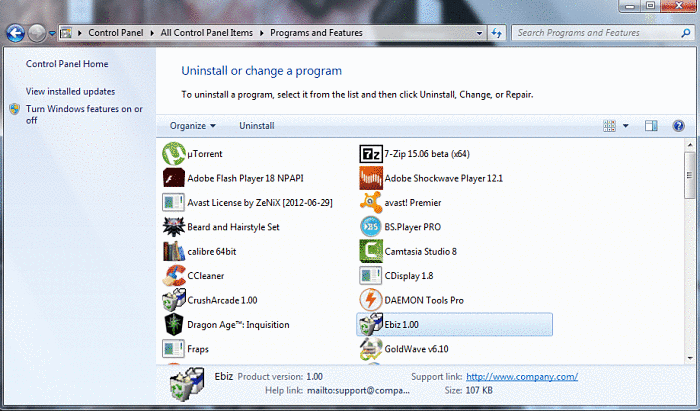Expand the view options dropdown arrow
The width and height of the screenshot is (700, 411).
coord(625,126)
